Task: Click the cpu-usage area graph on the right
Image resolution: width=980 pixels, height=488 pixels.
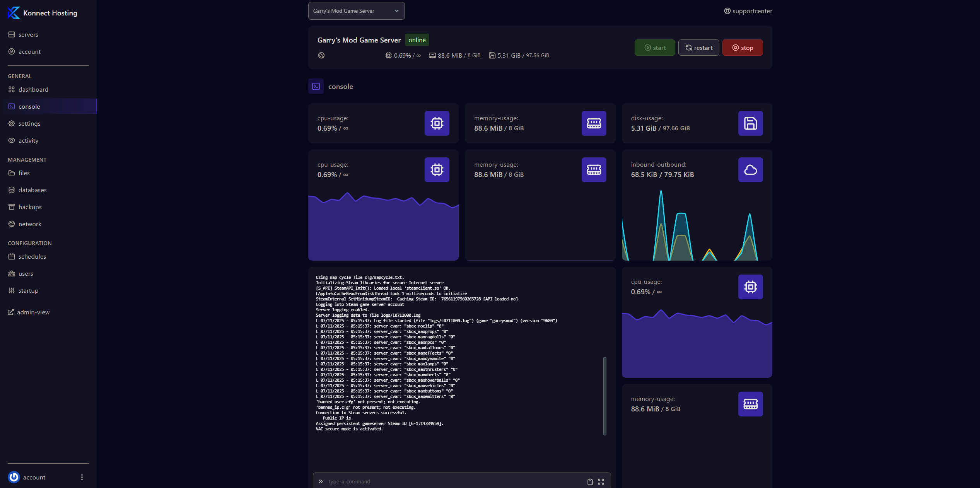Action: coord(697,343)
